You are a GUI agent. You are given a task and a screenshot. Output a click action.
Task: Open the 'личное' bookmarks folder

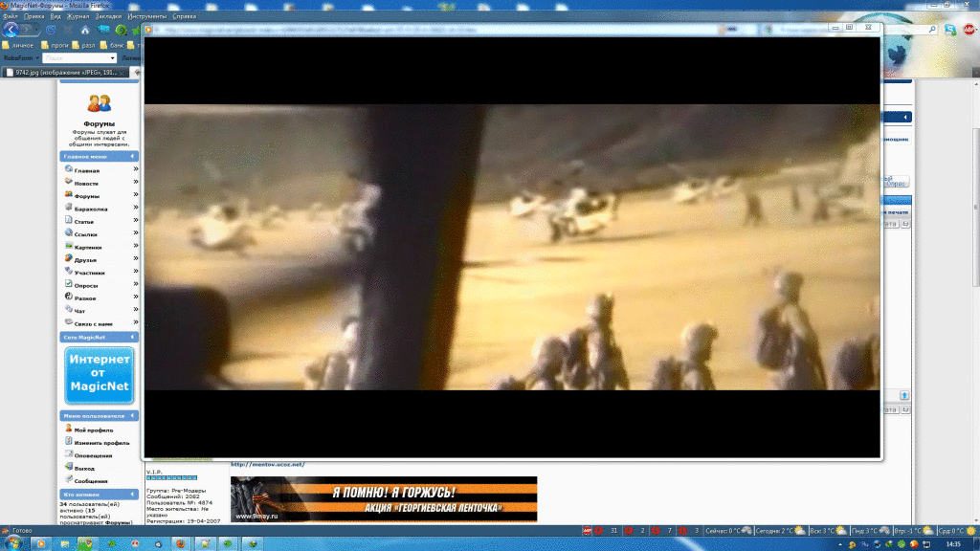tap(18, 45)
